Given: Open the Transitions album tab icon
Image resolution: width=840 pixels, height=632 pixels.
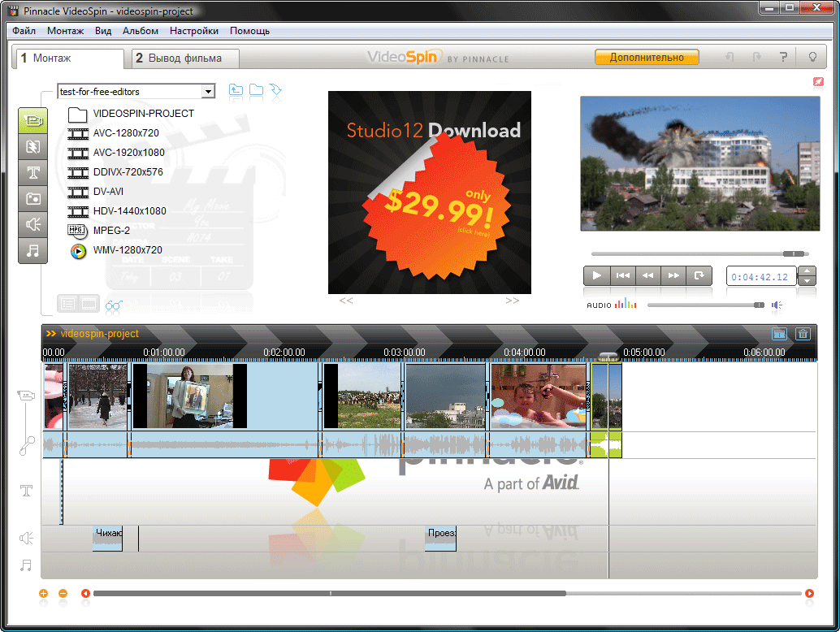Looking at the screenshot, I should click(x=32, y=146).
